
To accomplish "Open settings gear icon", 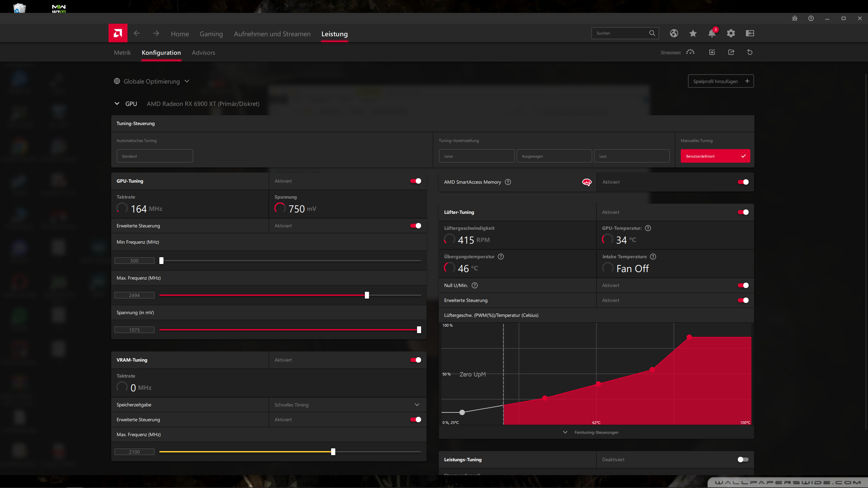I will point(731,33).
